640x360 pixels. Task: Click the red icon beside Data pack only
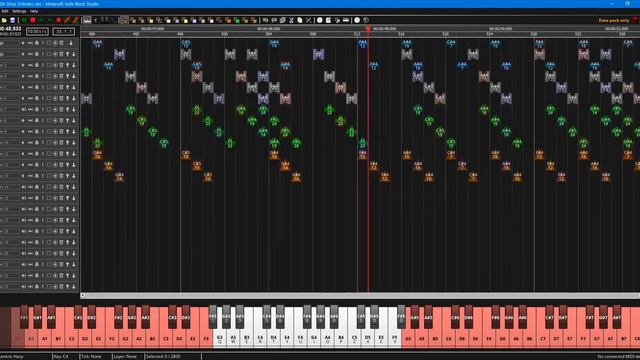click(x=635, y=20)
